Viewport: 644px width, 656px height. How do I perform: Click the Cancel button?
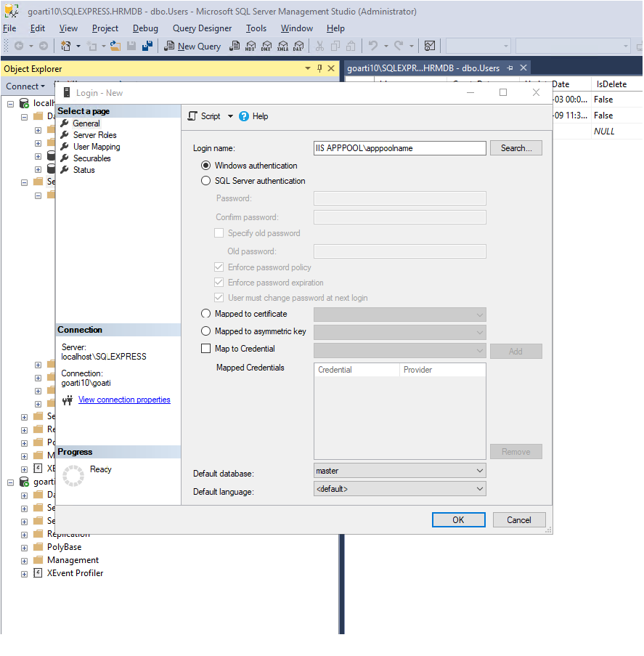[519, 519]
